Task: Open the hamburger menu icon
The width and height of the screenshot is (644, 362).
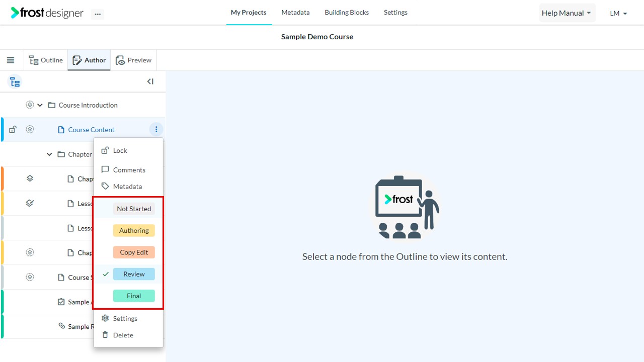Action: (10, 60)
